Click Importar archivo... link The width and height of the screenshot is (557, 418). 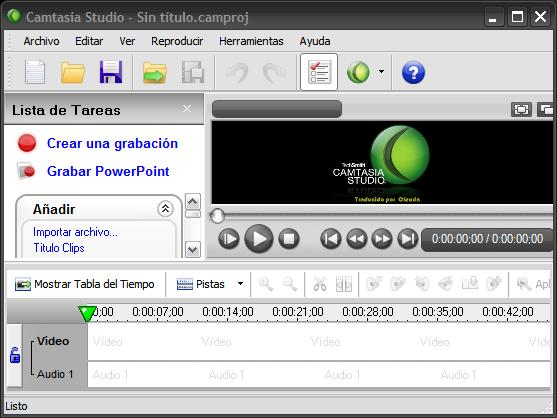tap(75, 232)
